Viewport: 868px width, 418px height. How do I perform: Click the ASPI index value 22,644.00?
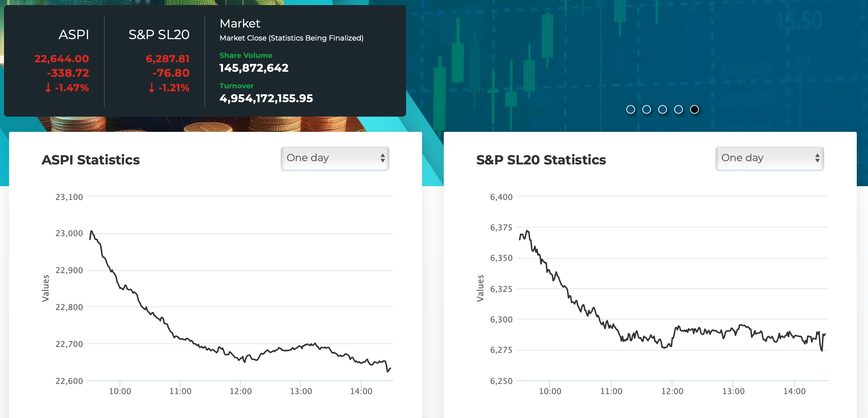tap(62, 59)
